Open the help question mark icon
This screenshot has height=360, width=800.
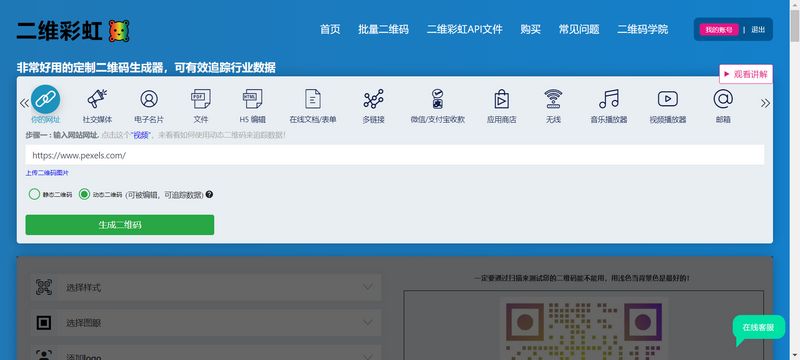[x=209, y=194]
